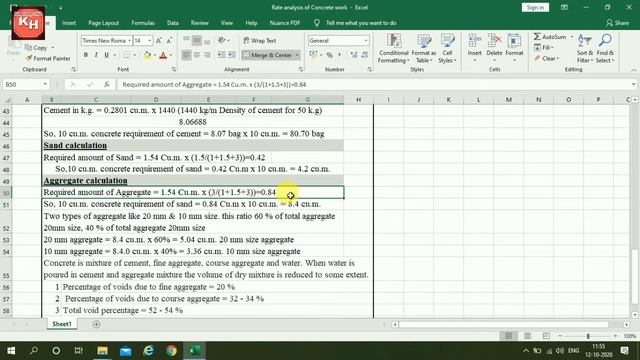Open the View tab
This screenshot has height=360, width=640.
coord(227,23)
